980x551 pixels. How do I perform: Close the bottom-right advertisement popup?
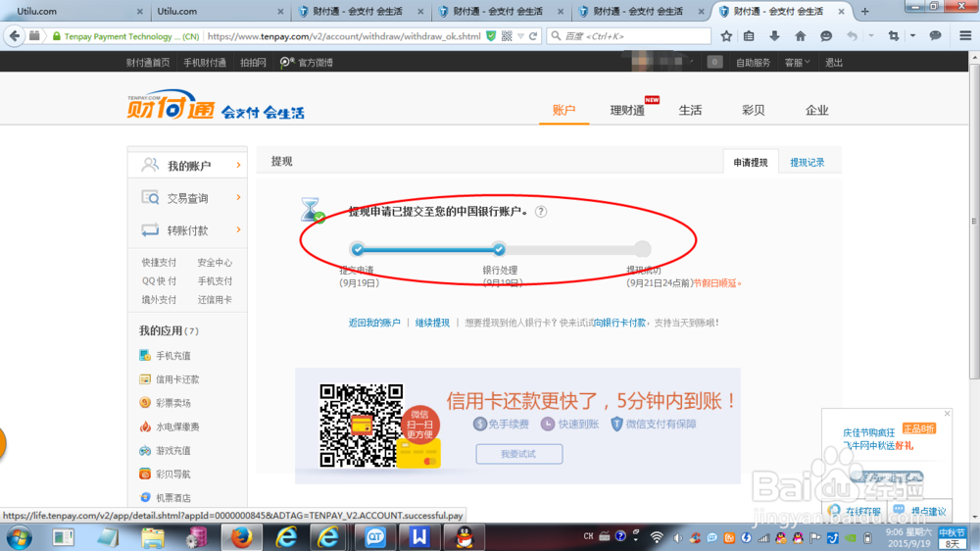(x=947, y=414)
